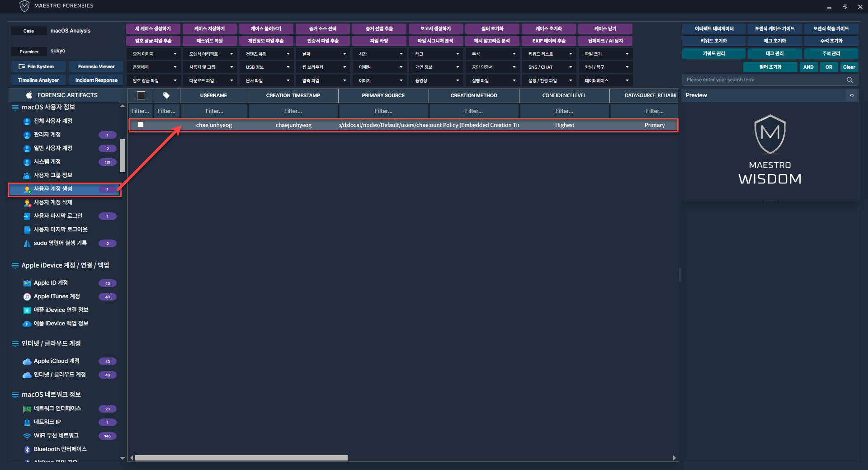Viewport: 868px width, 470px height.
Task: Click the horizontal scrollbar of results table
Action: pyautogui.click(x=241, y=458)
